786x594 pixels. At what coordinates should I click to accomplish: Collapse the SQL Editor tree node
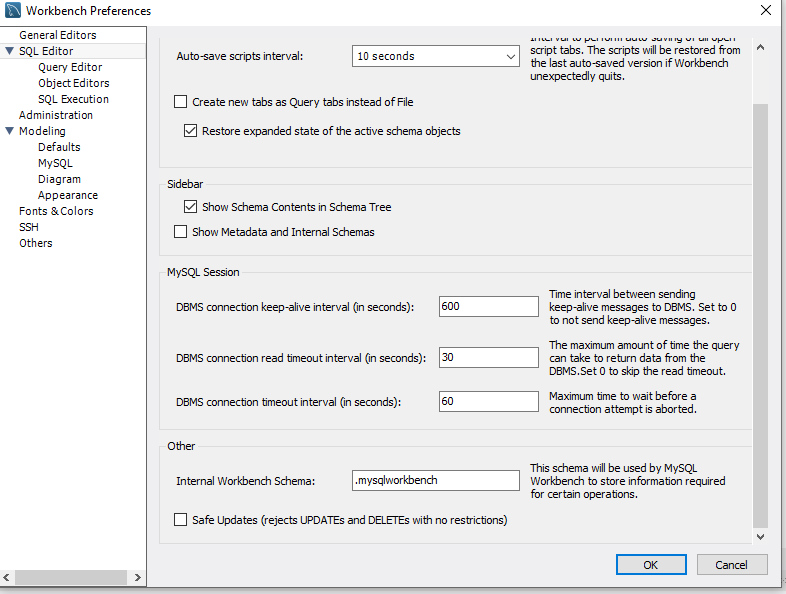point(9,51)
